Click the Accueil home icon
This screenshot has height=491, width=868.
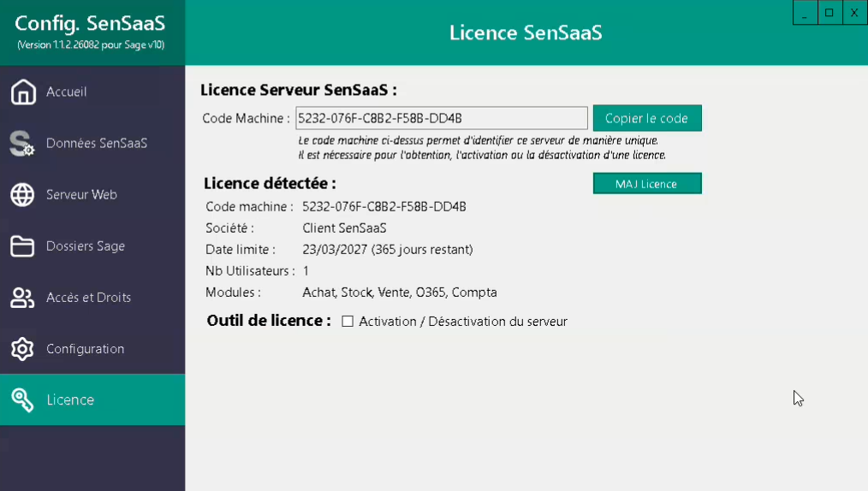click(23, 92)
